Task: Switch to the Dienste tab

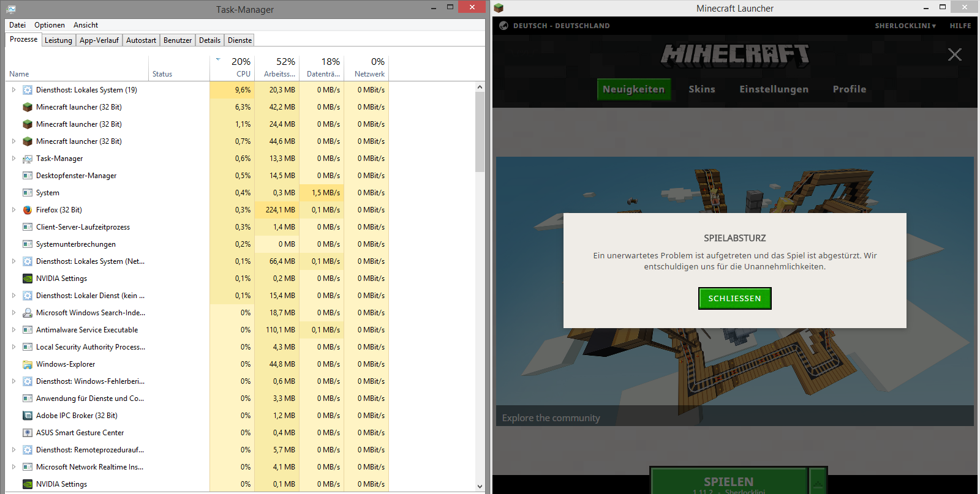Action: (239, 40)
